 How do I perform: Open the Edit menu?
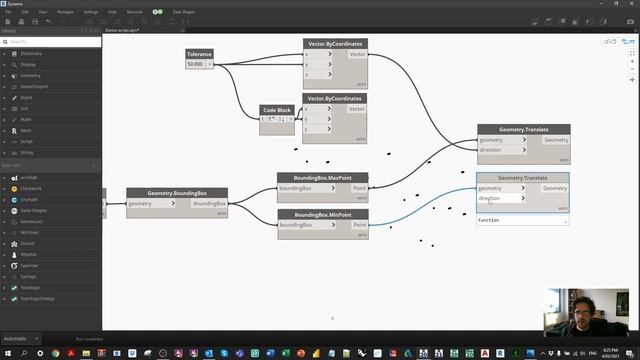(25, 12)
